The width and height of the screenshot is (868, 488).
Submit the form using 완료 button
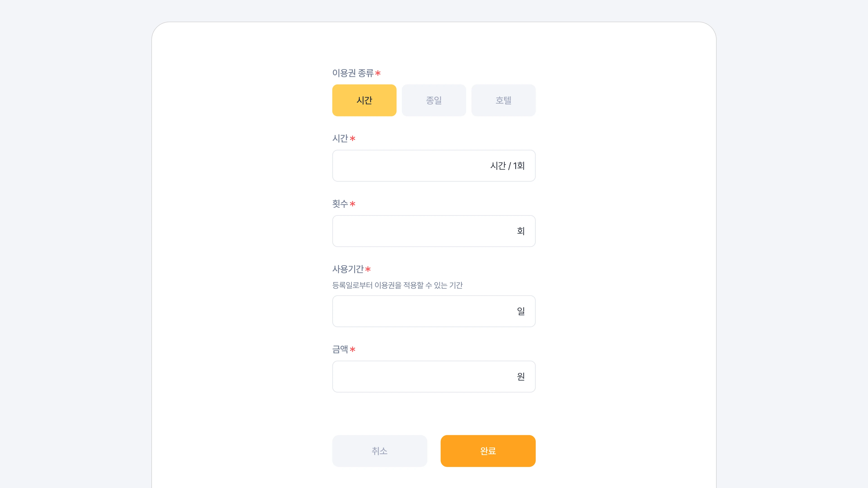tap(488, 451)
